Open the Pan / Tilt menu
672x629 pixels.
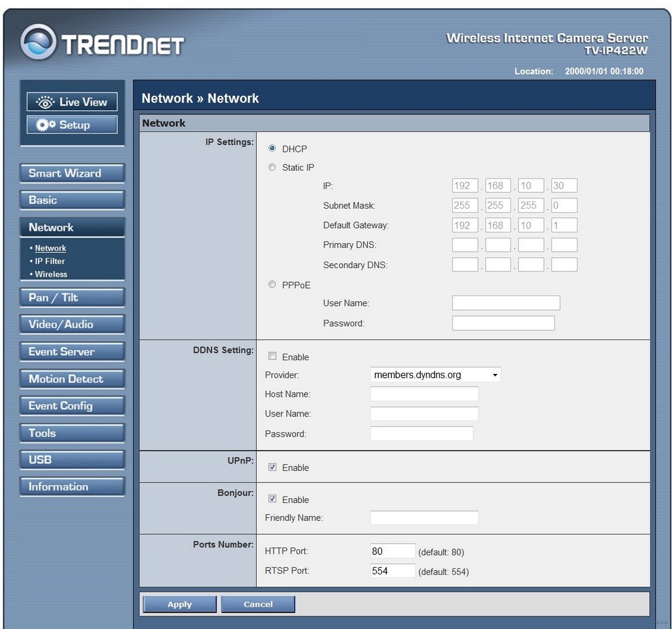tap(72, 298)
